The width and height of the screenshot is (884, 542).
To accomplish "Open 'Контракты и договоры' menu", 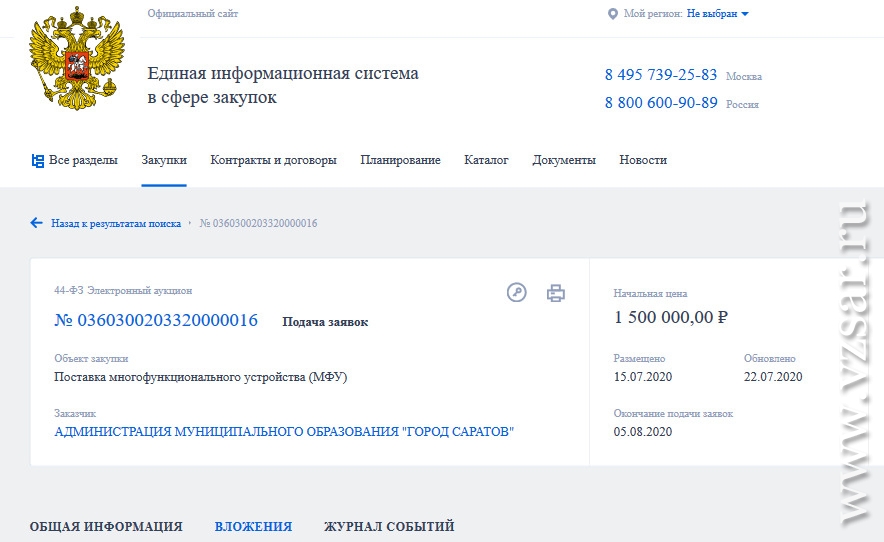I will 273,160.
